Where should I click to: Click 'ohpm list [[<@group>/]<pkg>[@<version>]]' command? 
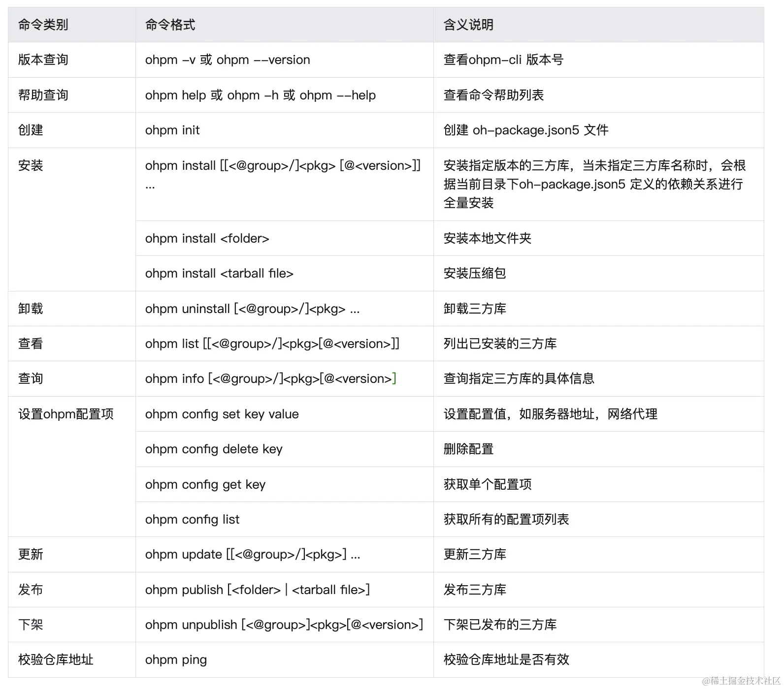pos(272,344)
